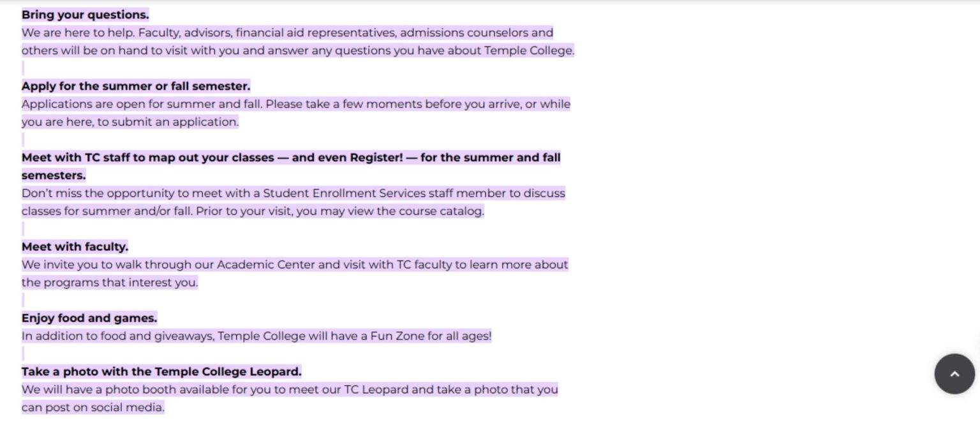Click the 'Bring your questions.' heading
980x425 pixels.
click(85, 15)
